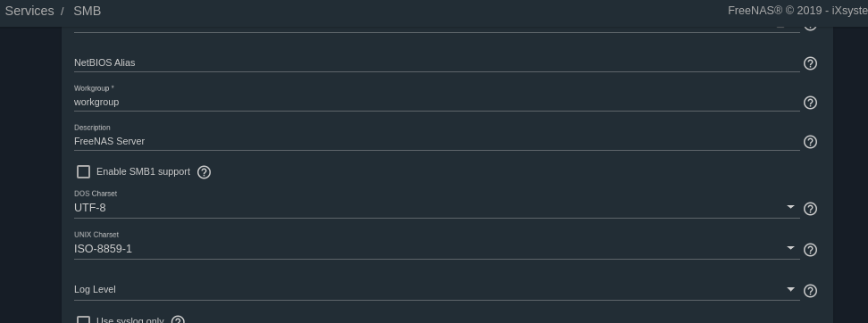Open help for NetBIOS Alias field
Viewport: 868px width, 323px height.
pyautogui.click(x=810, y=63)
